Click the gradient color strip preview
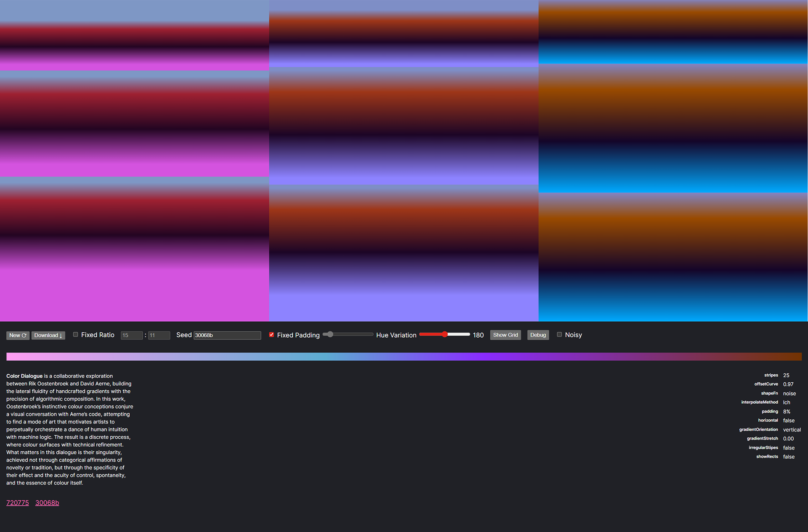Image resolution: width=808 pixels, height=532 pixels. coord(404,357)
